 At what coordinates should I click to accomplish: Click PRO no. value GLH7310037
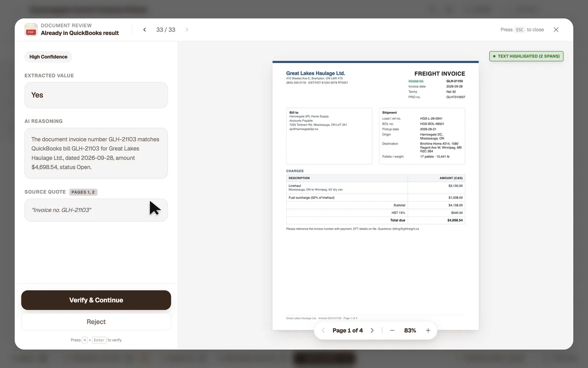click(x=456, y=97)
